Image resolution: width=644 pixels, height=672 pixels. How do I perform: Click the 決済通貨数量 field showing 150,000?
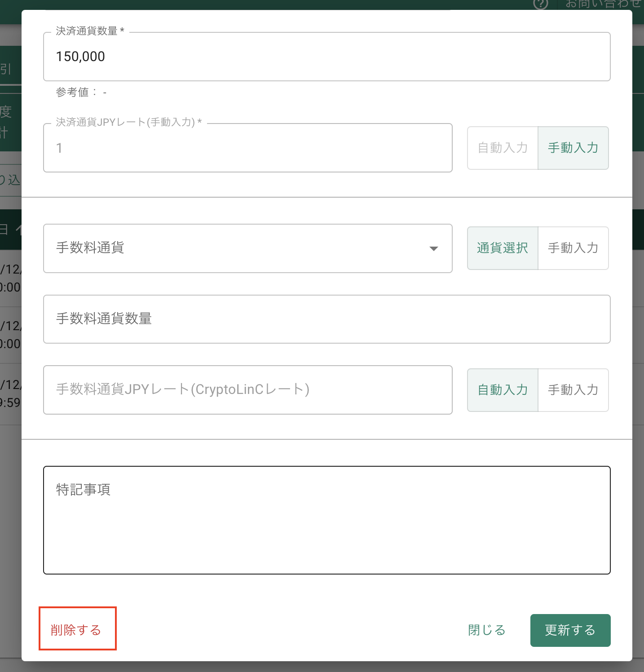click(326, 57)
